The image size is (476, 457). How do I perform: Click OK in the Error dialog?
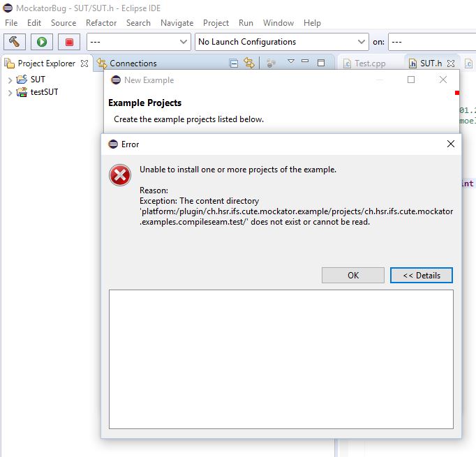pyautogui.click(x=352, y=275)
